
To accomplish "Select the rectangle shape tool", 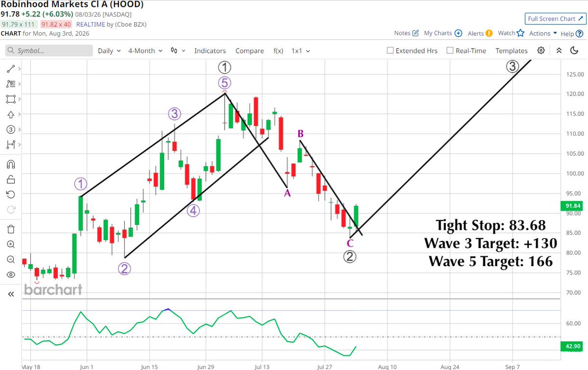I will (11, 99).
